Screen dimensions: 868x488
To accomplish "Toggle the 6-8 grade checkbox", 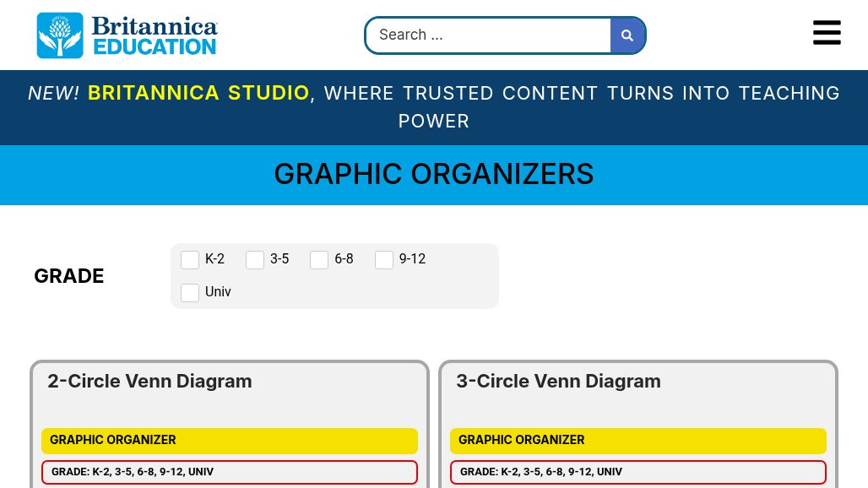I will (x=319, y=260).
